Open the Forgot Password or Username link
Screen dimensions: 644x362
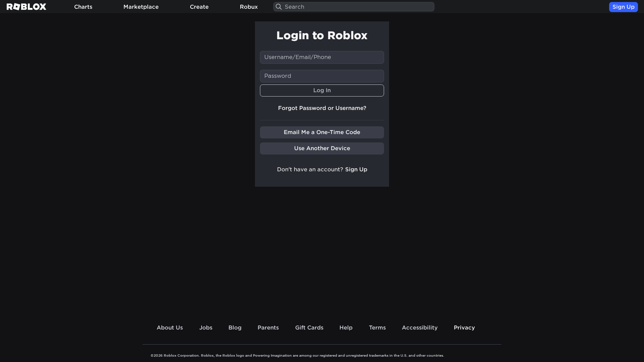(x=322, y=108)
